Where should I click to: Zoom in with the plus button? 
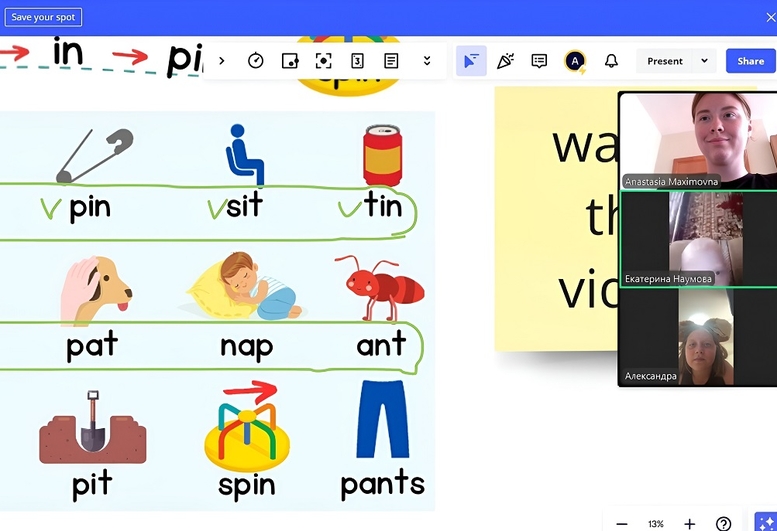click(689, 524)
